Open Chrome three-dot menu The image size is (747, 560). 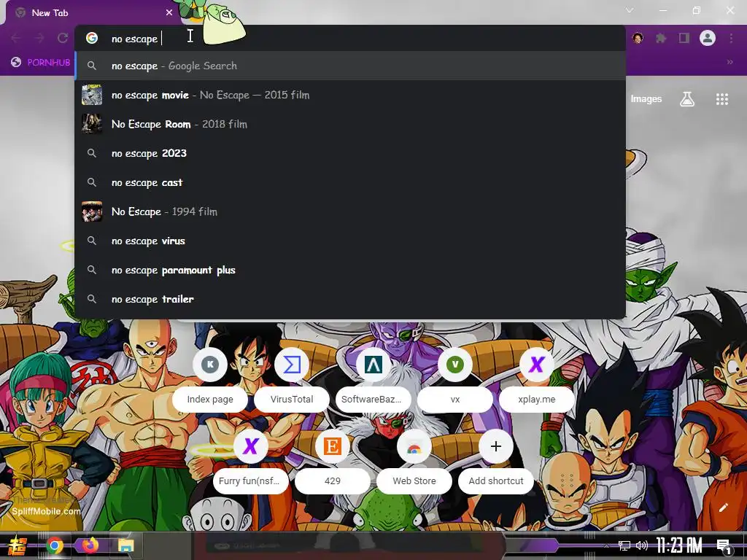tap(731, 38)
